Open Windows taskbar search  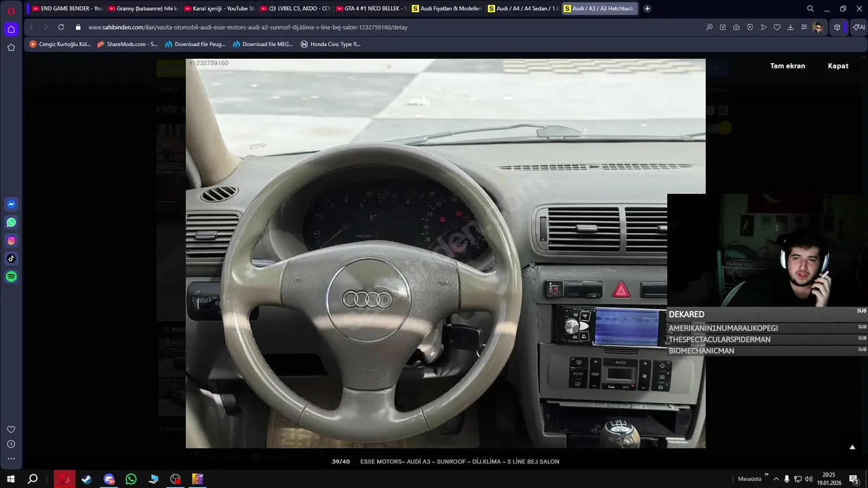pyautogui.click(x=33, y=479)
